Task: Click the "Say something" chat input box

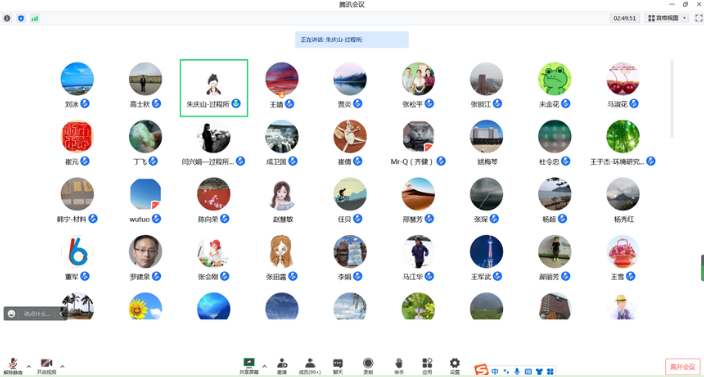Action: tap(36, 314)
